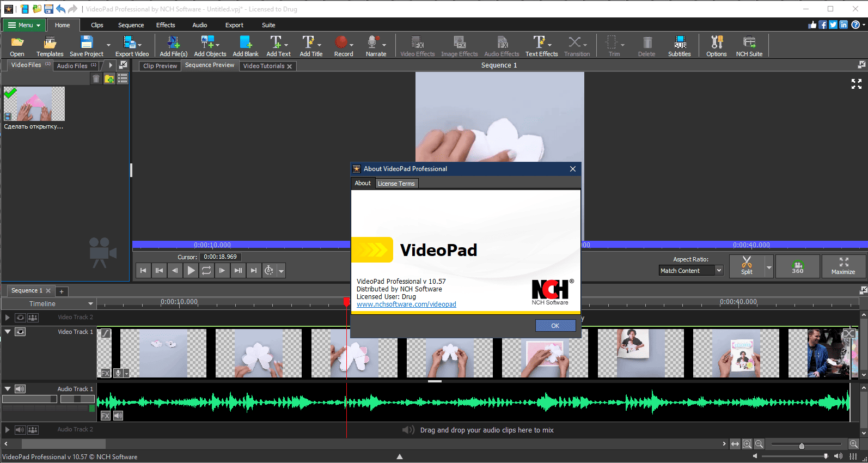Collapse Audio Track 1

pos(7,389)
